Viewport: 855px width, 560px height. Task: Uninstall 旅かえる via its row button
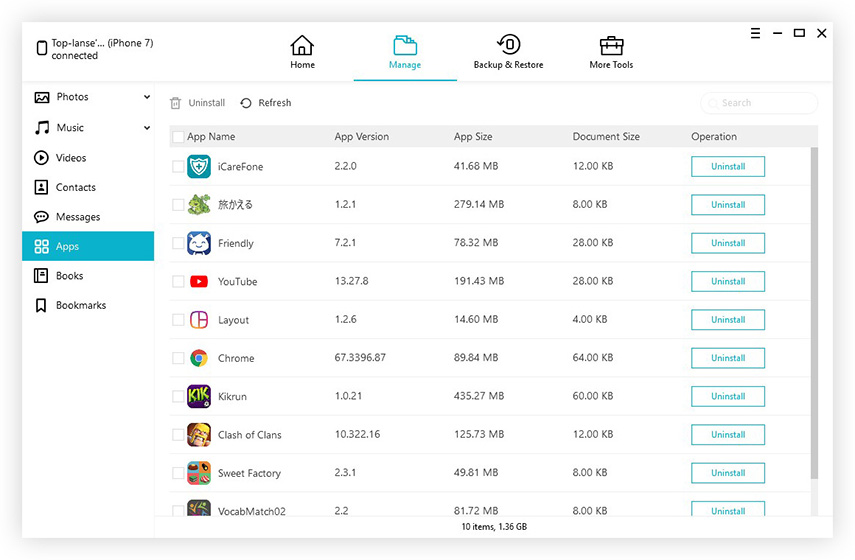(x=728, y=204)
